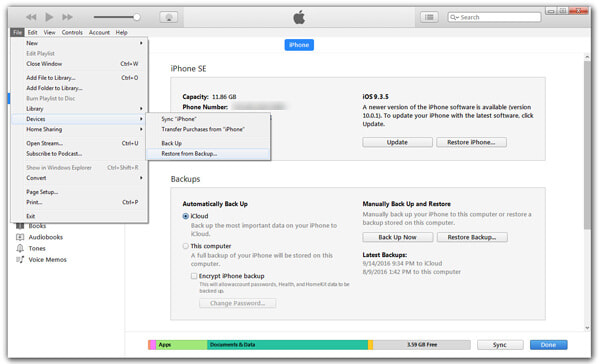Click the scroll up arrow
The width and height of the screenshot is (600, 364).
click(587, 57)
